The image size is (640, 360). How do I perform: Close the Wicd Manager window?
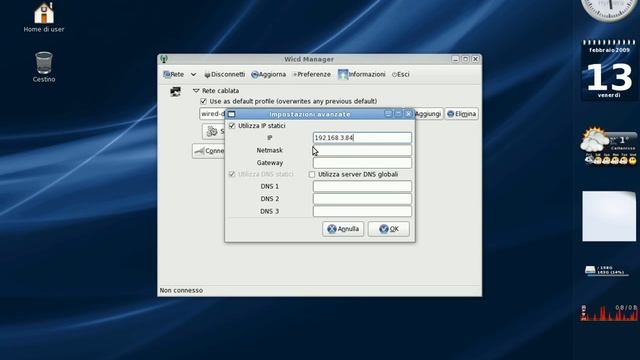[475, 59]
